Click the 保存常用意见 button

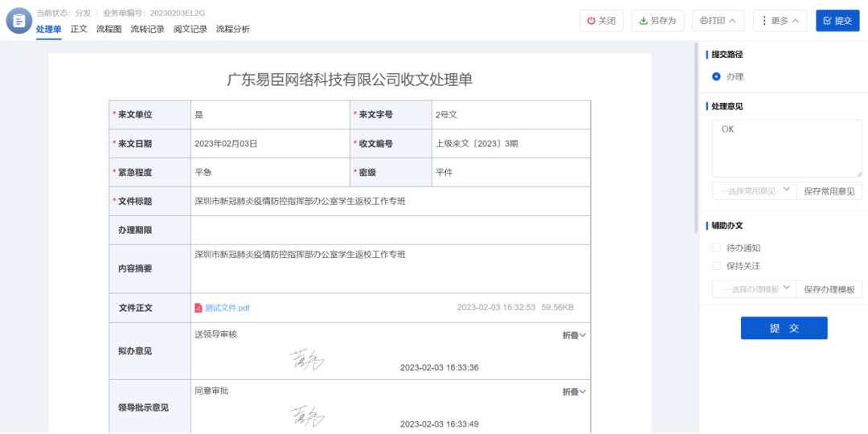pyautogui.click(x=829, y=191)
